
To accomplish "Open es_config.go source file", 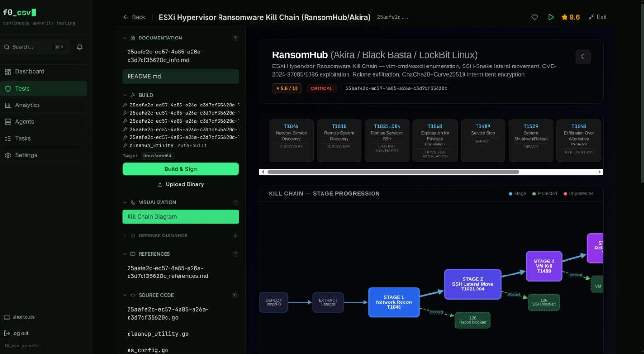I will [x=147, y=350].
